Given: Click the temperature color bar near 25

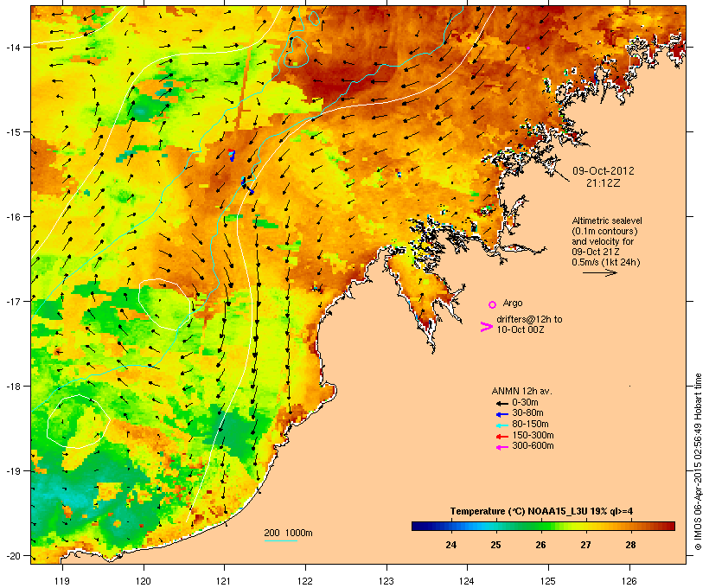Looking at the screenshot, I should [495, 526].
